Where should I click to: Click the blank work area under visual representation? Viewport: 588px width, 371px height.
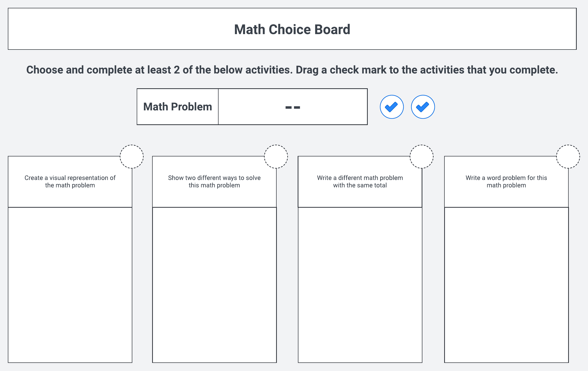click(70, 284)
